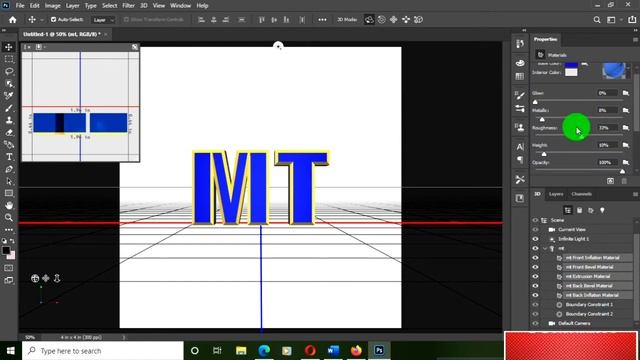Image resolution: width=640 pixels, height=360 pixels.
Task: Hide mt Extrusion Material
Action: (535, 276)
